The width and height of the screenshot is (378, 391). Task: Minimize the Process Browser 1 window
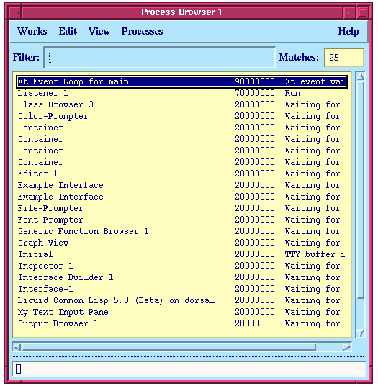point(349,13)
